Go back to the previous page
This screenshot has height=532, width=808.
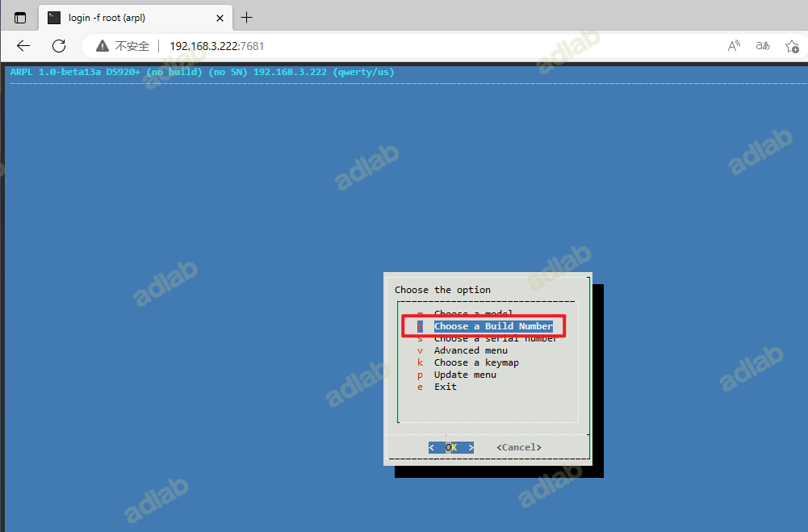23,46
